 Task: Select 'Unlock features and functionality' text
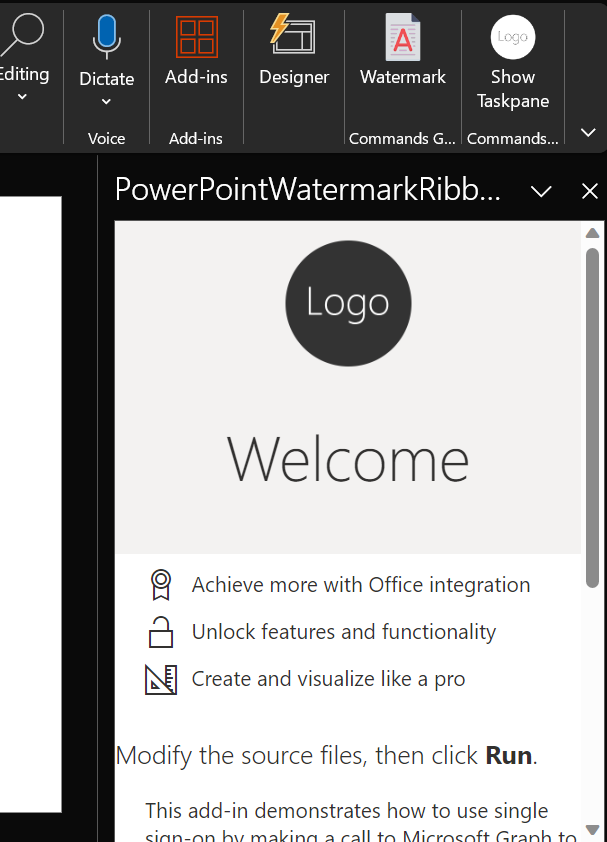pyautogui.click(x=344, y=632)
